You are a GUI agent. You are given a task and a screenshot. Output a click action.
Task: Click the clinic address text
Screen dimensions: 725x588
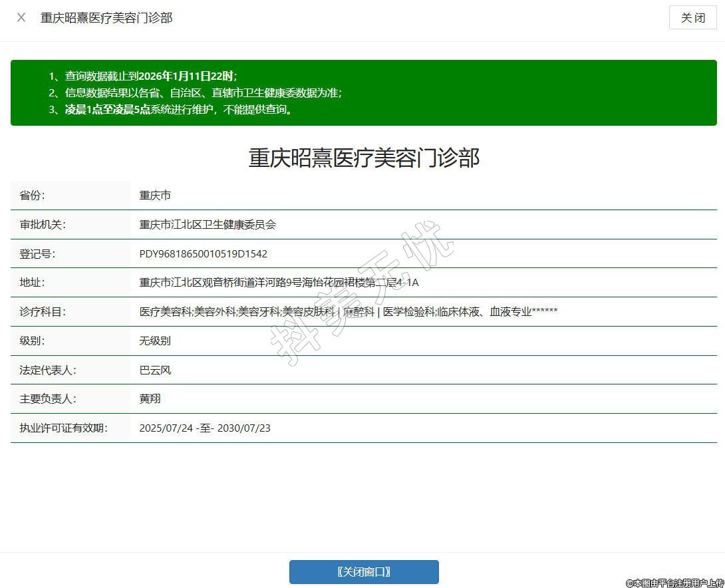pyautogui.click(x=279, y=283)
